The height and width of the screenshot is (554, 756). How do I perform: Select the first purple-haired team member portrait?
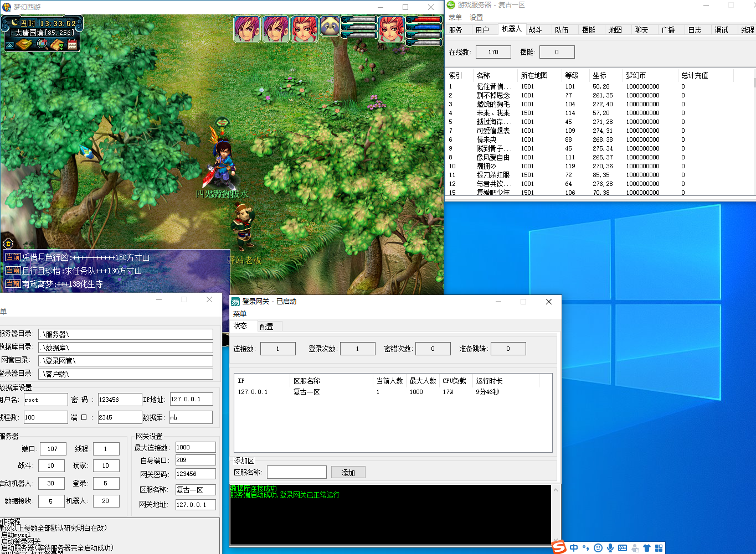[247, 29]
